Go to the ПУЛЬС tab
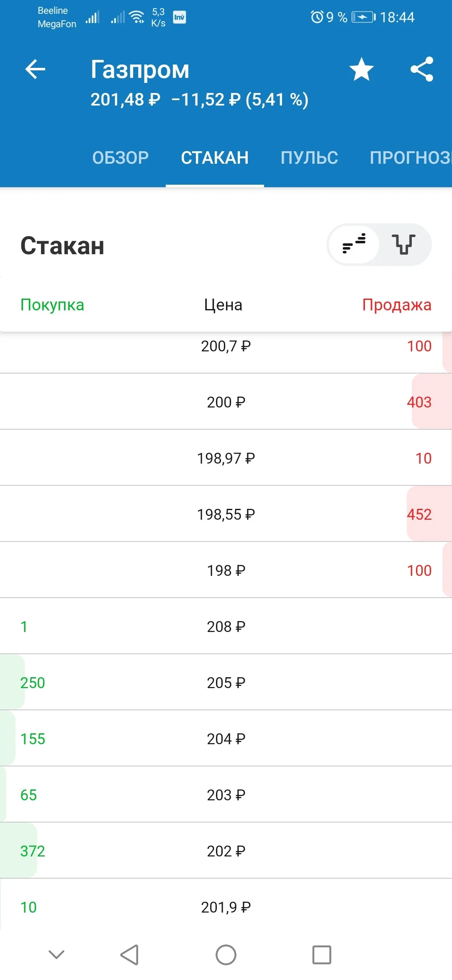 click(309, 158)
